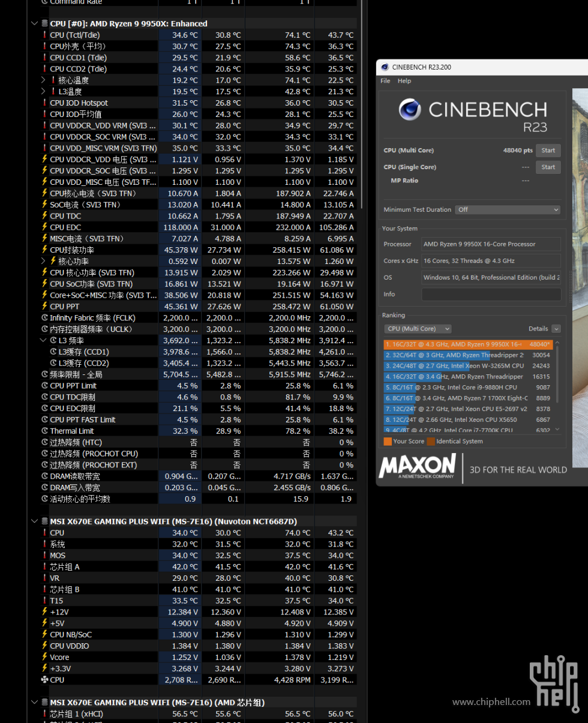
Task: Click the ranking list scroll-down arrow
Action: click(557, 429)
